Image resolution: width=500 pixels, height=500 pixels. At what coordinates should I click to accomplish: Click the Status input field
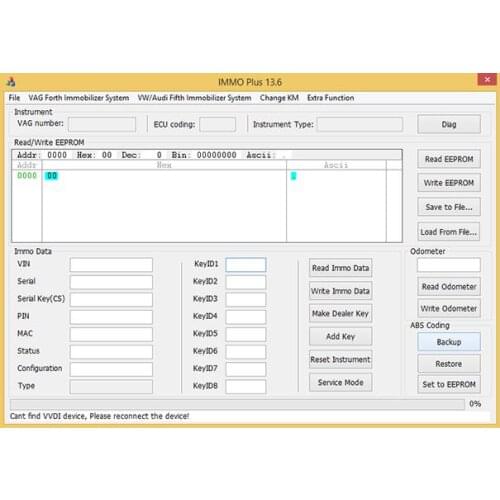click(111, 352)
